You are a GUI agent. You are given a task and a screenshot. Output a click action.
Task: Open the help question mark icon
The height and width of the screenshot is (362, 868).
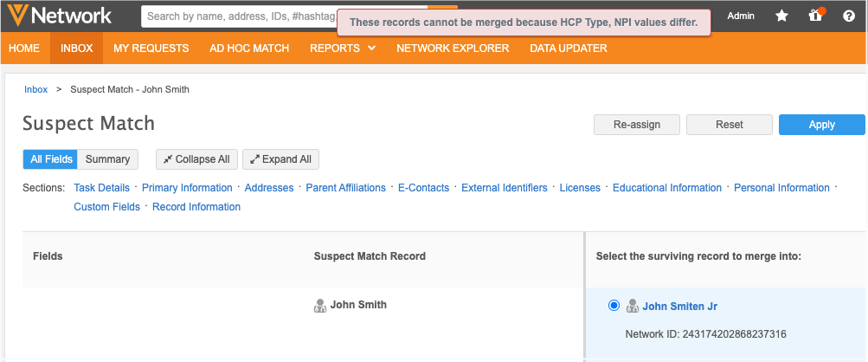point(848,16)
